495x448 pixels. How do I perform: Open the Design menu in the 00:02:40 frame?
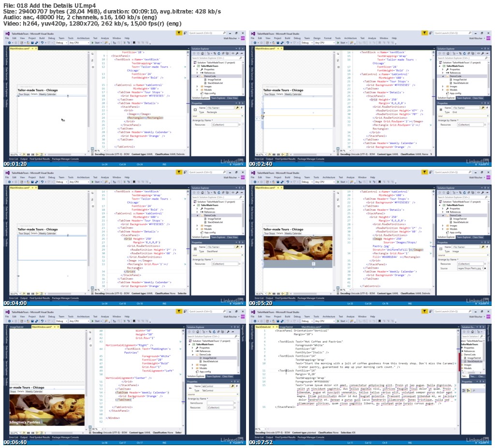317,38
